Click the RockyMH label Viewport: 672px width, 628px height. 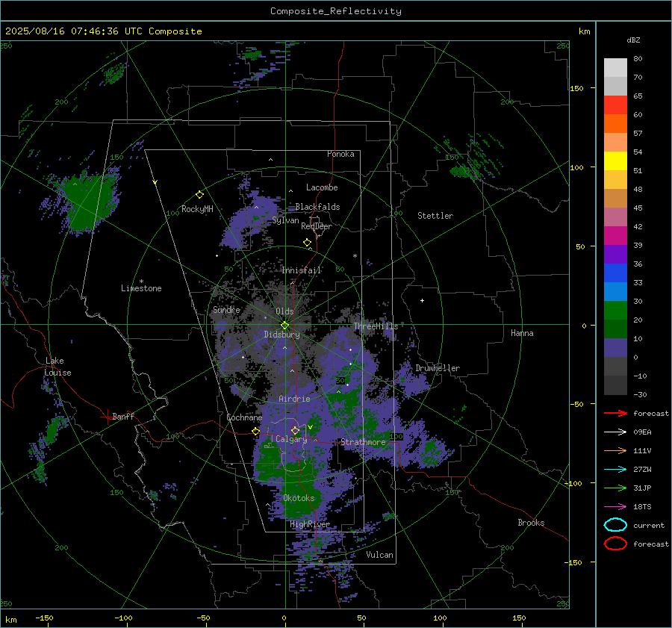(x=197, y=209)
